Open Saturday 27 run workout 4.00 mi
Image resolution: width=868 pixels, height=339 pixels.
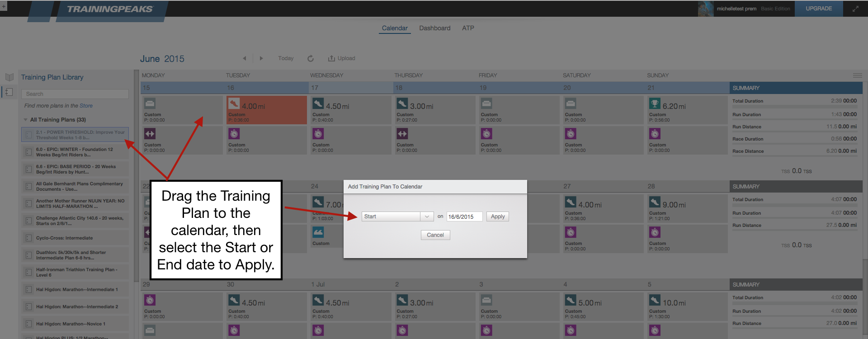[603, 208]
